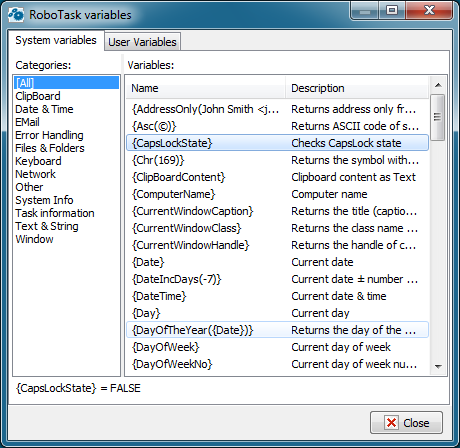Image resolution: width=460 pixels, height=448 pixels.
Task: Pick the {DateTime} variable
Action: pos(277,296)
